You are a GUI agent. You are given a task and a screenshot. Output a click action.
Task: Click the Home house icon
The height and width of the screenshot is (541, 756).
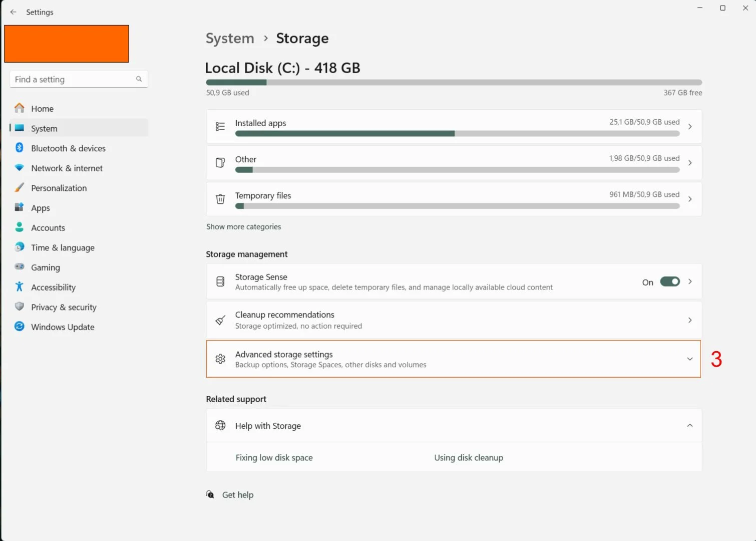tap(20, 108)
